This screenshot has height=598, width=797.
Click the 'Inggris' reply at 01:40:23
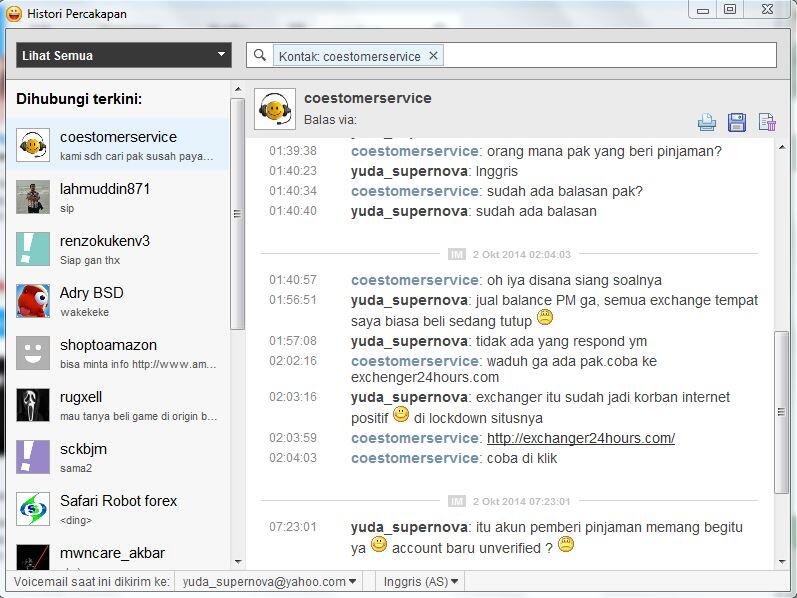(497, 171)
